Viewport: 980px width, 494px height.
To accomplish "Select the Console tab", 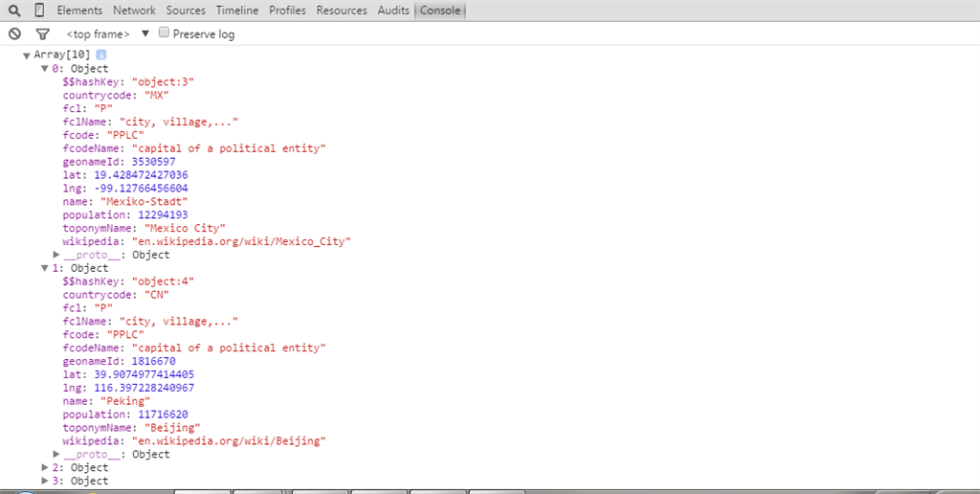I will tap(440, 11).
